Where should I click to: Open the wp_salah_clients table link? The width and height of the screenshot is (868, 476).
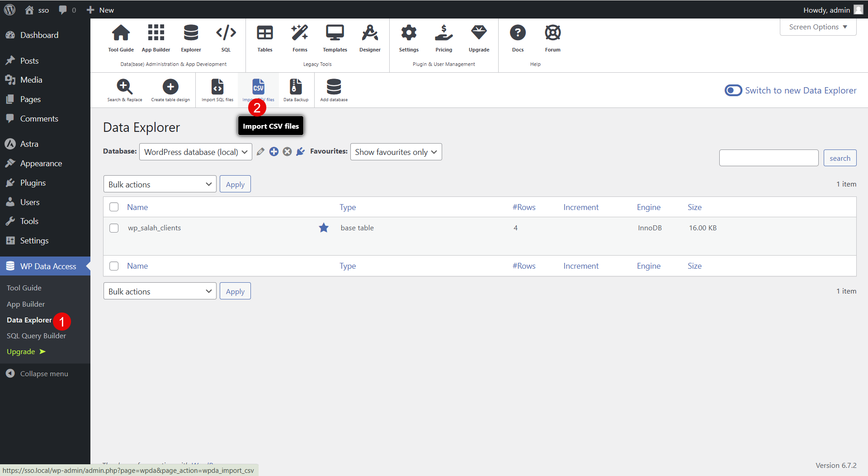[154, 228]
